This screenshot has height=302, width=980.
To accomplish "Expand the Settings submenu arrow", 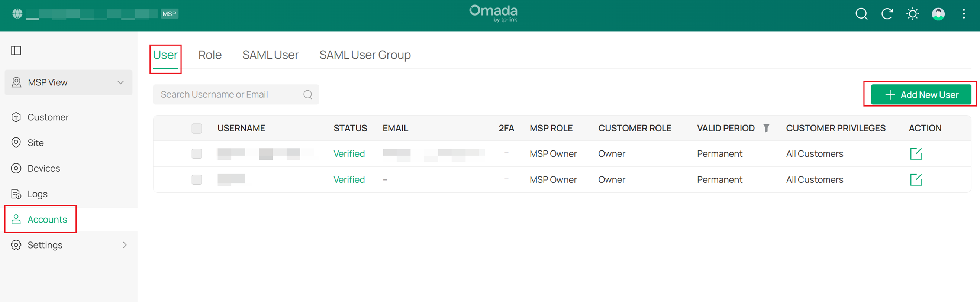I will [x=125, y=245].
